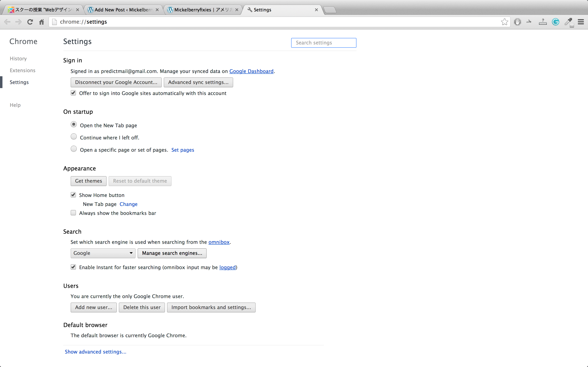Open Manage search engines dialog
Viewport: 588px width, 367px height.
tap(172, 253)
